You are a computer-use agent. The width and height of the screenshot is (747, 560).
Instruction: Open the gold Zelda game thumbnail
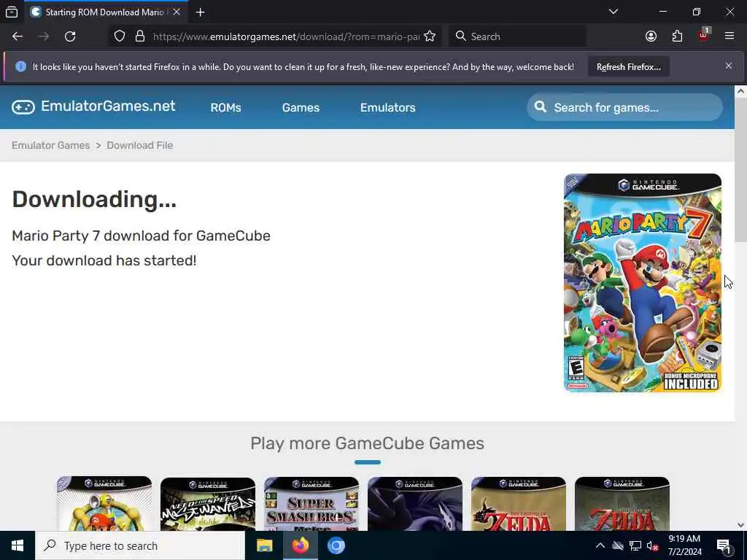tap(519, 503)
